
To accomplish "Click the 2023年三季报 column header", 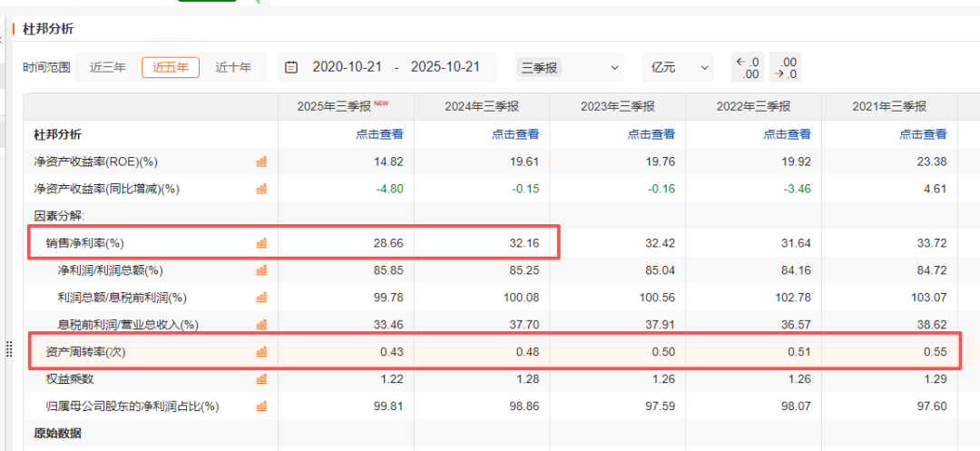I will (618, 106).
